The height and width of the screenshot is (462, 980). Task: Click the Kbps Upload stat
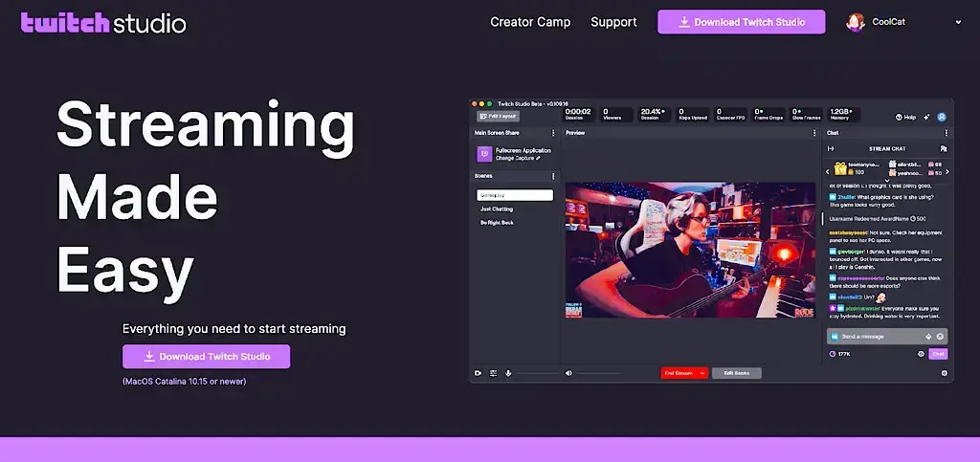click(693, 114)
